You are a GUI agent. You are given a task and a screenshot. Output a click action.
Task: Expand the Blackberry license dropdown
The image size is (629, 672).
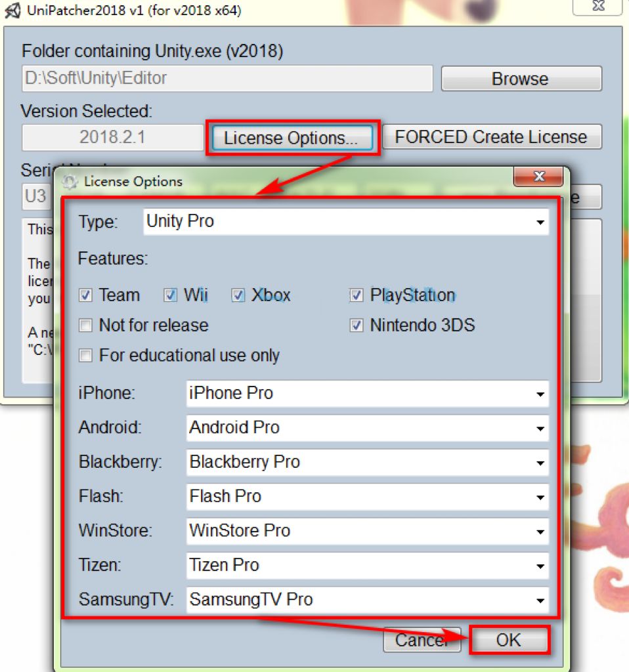pos(368,462)
